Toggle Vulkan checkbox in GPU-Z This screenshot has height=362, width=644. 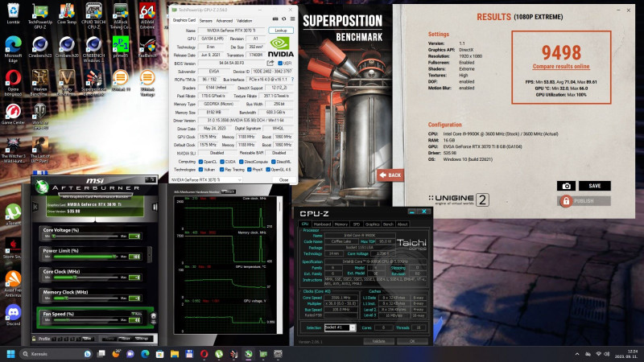[200, 170]
